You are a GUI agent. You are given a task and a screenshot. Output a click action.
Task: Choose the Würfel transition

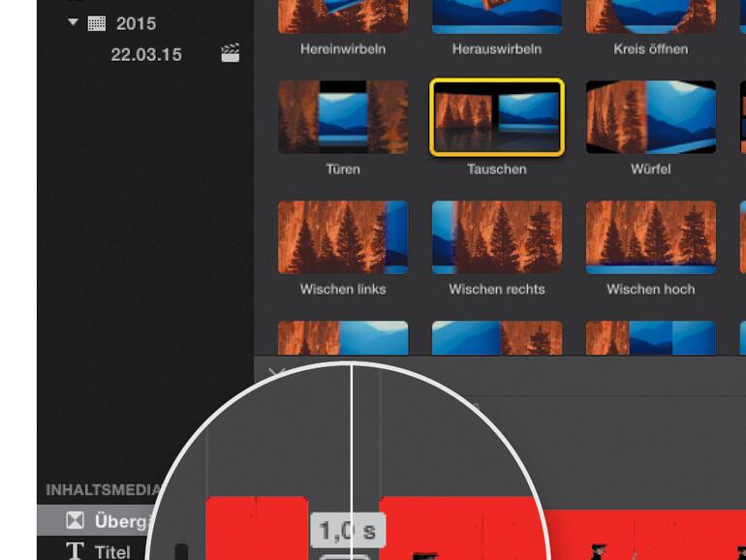click(651, 117)
